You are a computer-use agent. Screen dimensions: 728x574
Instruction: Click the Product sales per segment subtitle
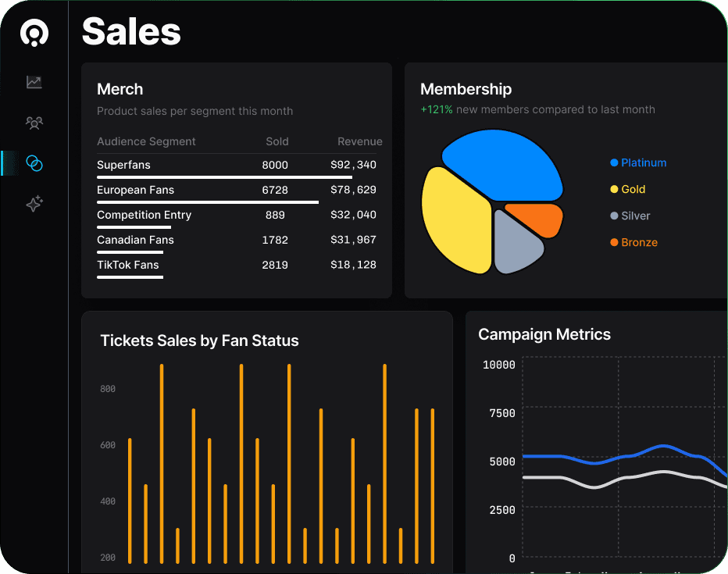click(x=195, y=111)
